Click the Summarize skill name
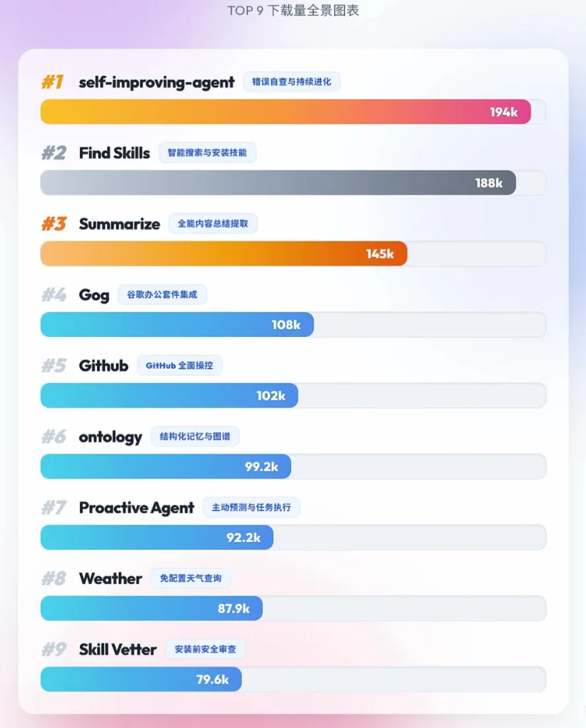Image resolution: width=586 pixels, height=728 pixels. coord(119,224)
